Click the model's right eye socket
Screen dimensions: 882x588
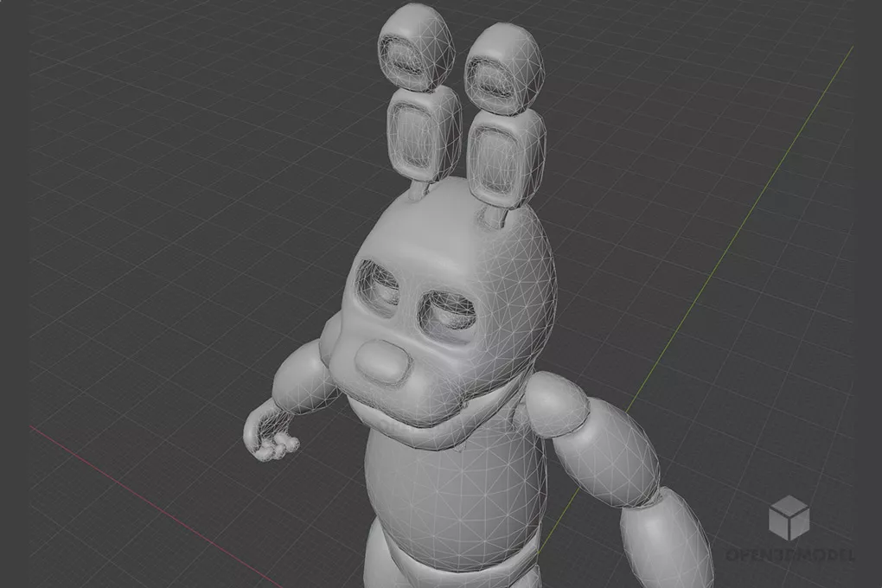tap(447, 316)
